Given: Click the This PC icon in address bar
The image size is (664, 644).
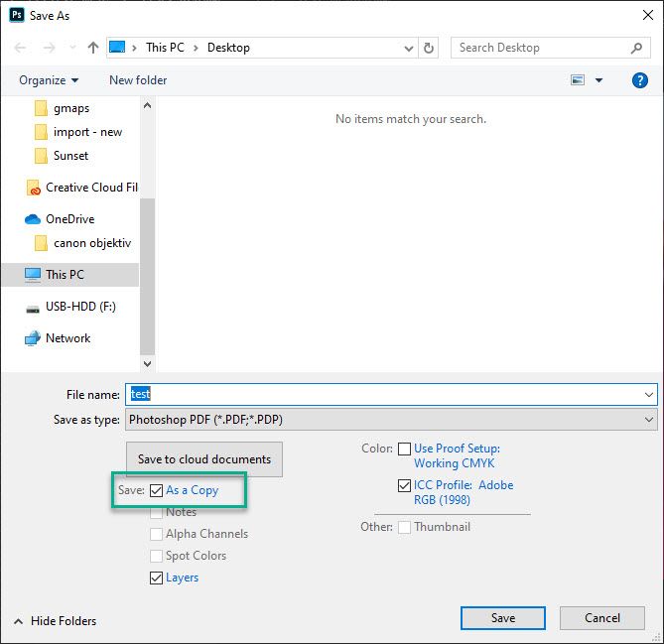Looking at the screenshot, I should [117, 47].
